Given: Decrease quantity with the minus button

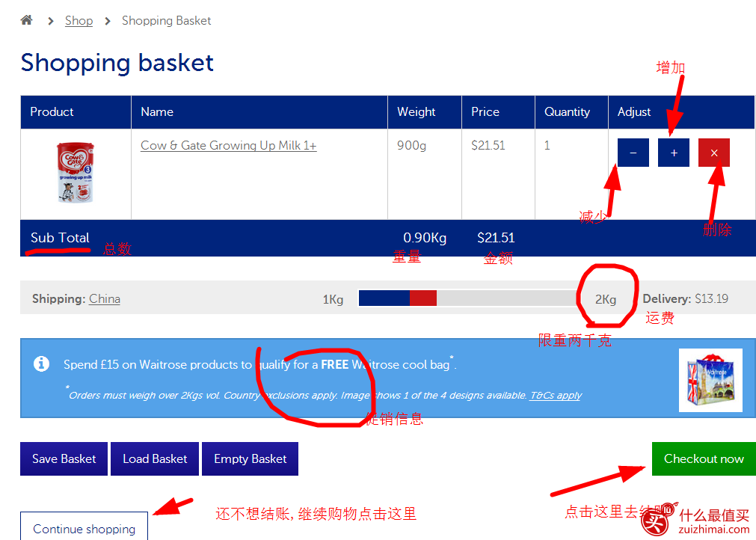Looking at the screenshot, I should [633, 153].
